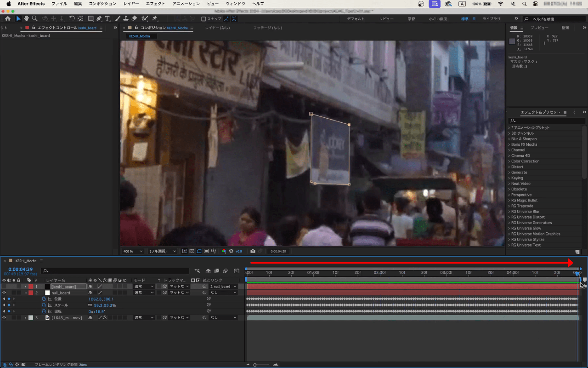The height and width of the screenshot is (368, 588).
Task: Toggle transparency grid in viewer
Action: (x=192, y=251)
